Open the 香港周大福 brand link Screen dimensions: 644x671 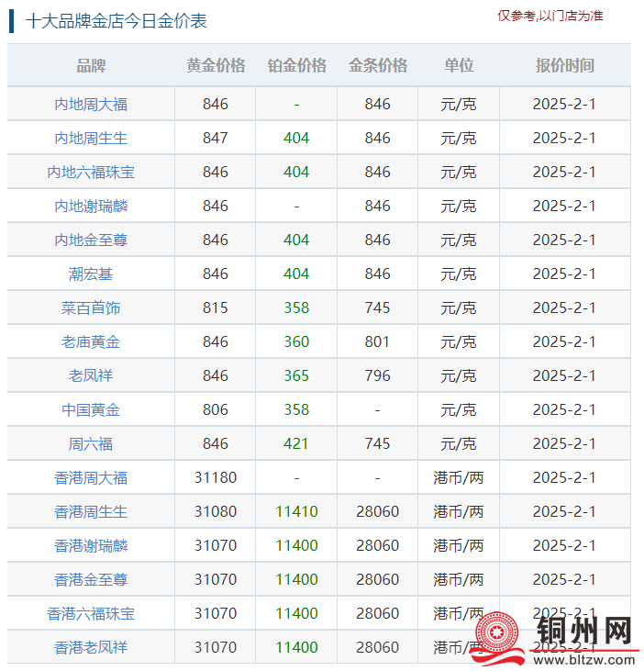click(x=91, y=477)
